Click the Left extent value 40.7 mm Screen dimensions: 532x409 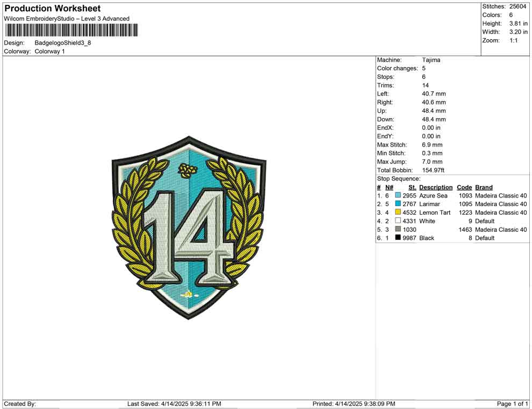pos(434,94)
